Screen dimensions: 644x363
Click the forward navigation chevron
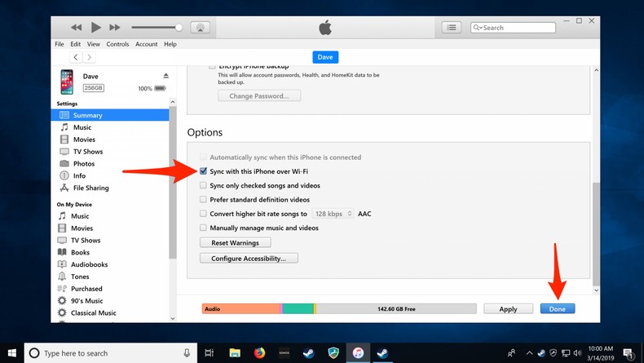(89, 57)
